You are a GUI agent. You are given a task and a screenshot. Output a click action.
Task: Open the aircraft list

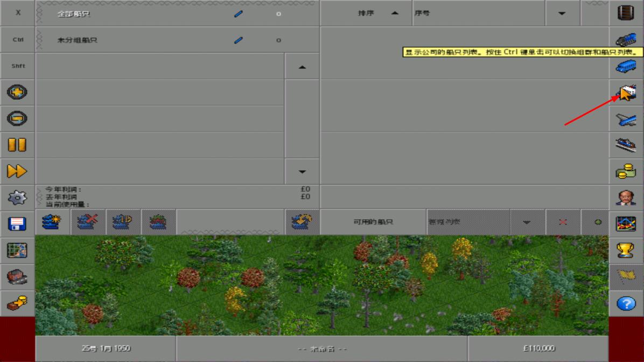pyautogui.click(x=626, y=119)
